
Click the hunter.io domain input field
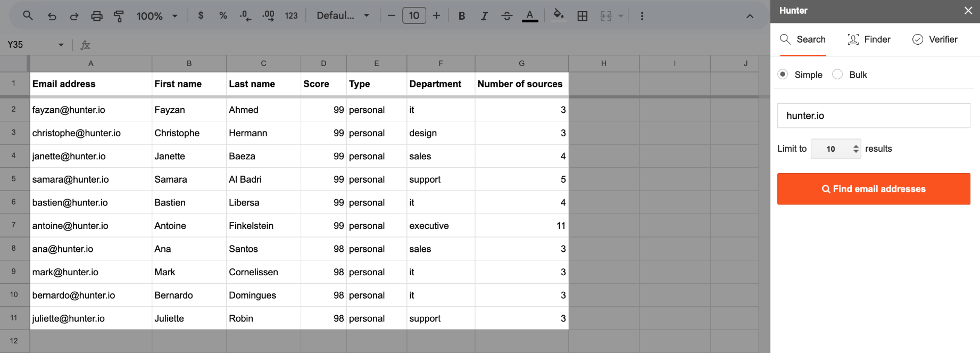pyautogui.click(x=874, y=116)
